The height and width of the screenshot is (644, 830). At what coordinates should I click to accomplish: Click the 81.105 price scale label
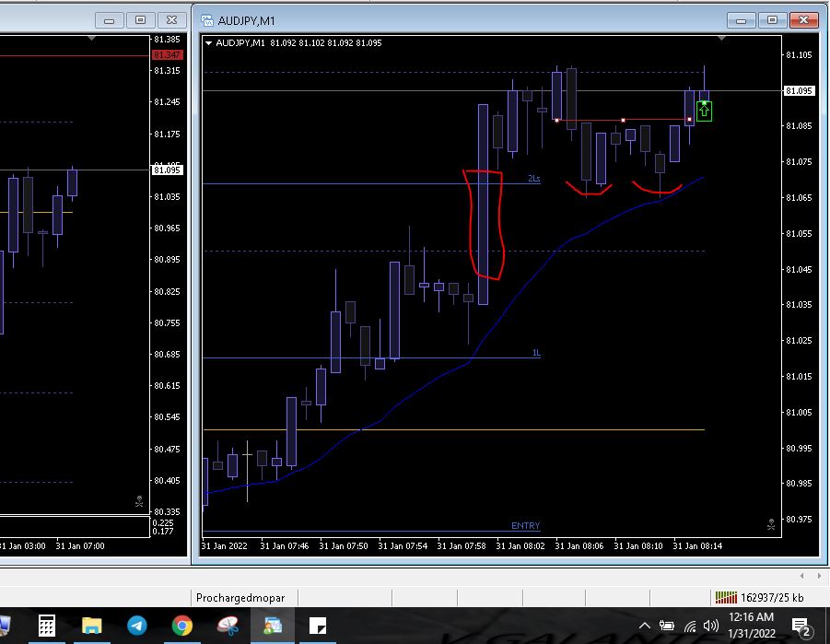point(799,54)
